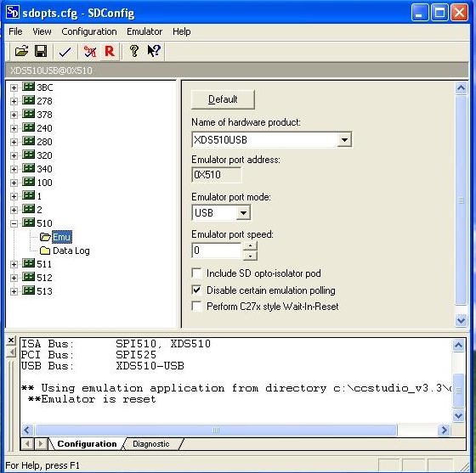Viewport: 476px width, 473px height.
Task: Open the Emulator port mode dropdown
Action: 243,213
